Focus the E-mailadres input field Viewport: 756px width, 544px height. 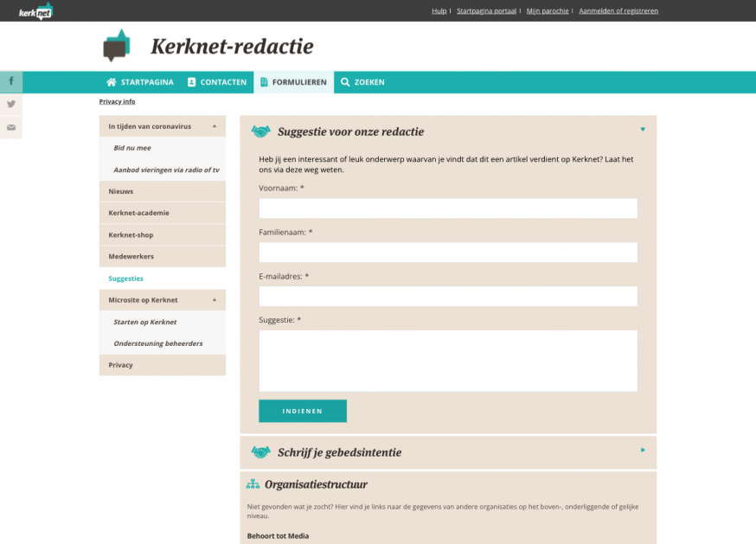tap(448, 296)
